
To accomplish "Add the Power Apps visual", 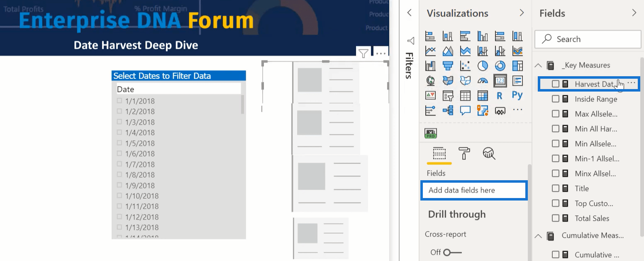I will coord(500,111).
